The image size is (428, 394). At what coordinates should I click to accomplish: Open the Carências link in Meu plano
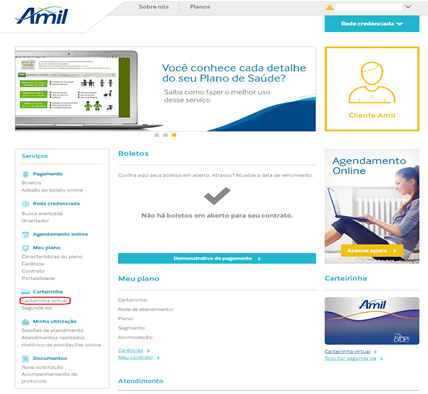(130, 350)
